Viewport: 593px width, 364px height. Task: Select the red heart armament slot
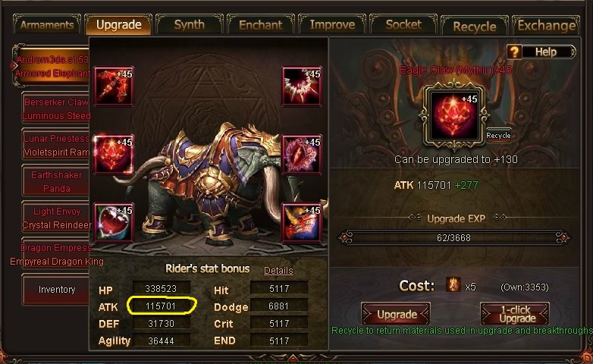tap(114, 222)
